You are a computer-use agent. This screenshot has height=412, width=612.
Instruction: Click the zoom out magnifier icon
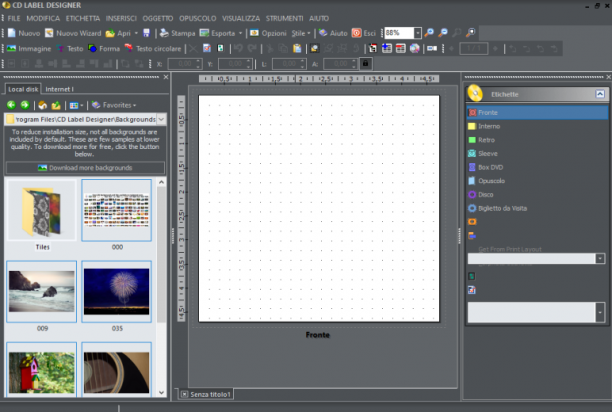pos(443,33)
